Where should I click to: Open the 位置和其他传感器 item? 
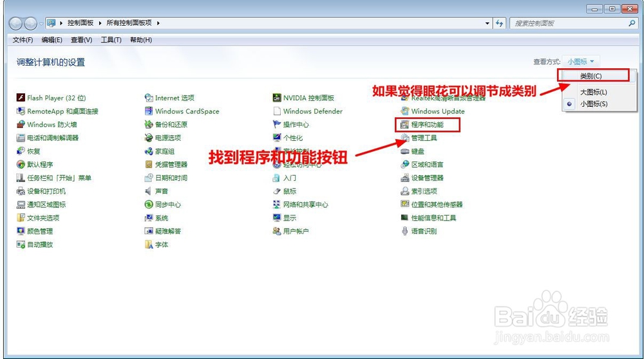(x=437, y=205)
